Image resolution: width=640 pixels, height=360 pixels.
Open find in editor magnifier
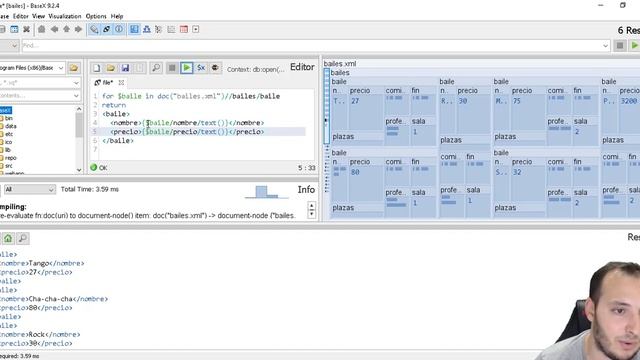coord(156,68)
